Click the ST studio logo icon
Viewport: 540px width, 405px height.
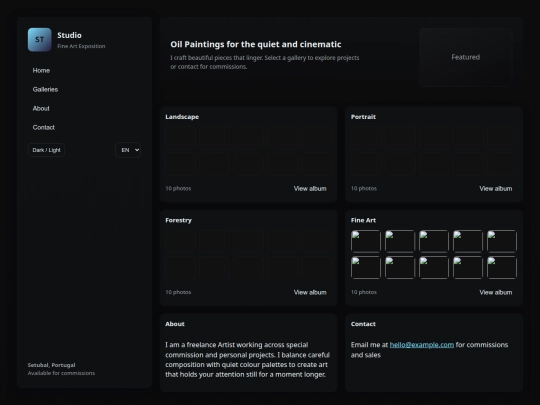pyautogui.click(x=40, y=40)
